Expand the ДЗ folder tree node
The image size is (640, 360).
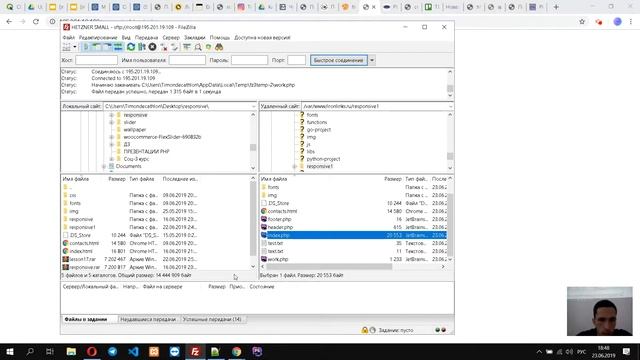pyautogui.click(x=111, y=144)
